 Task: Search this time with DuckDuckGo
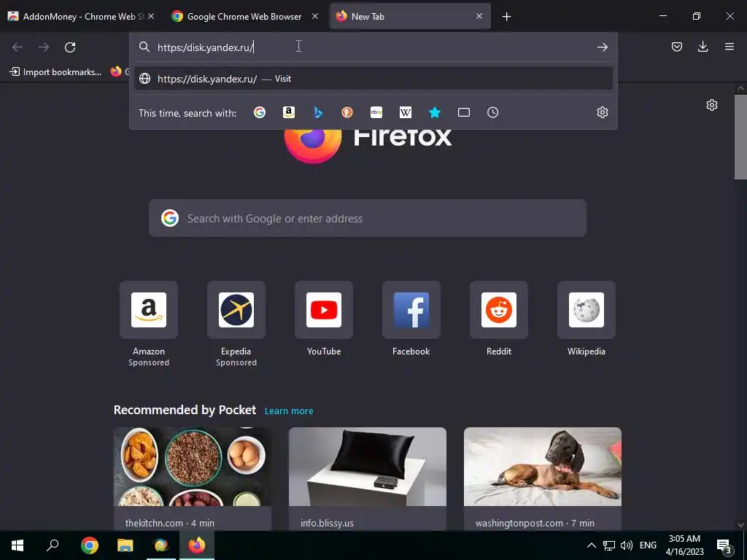point(347,112)
